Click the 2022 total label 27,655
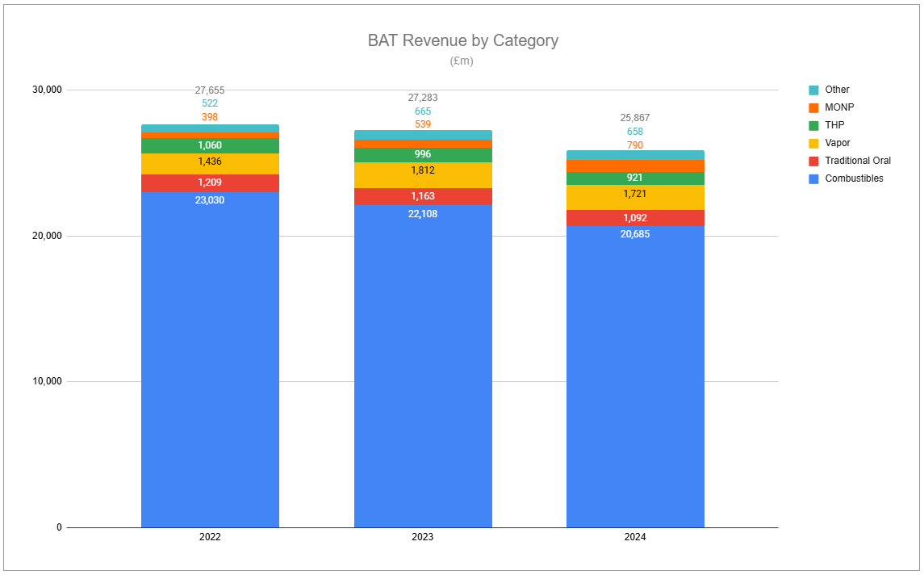The width and height of the screenshot is (924, 575). (210, 90)
